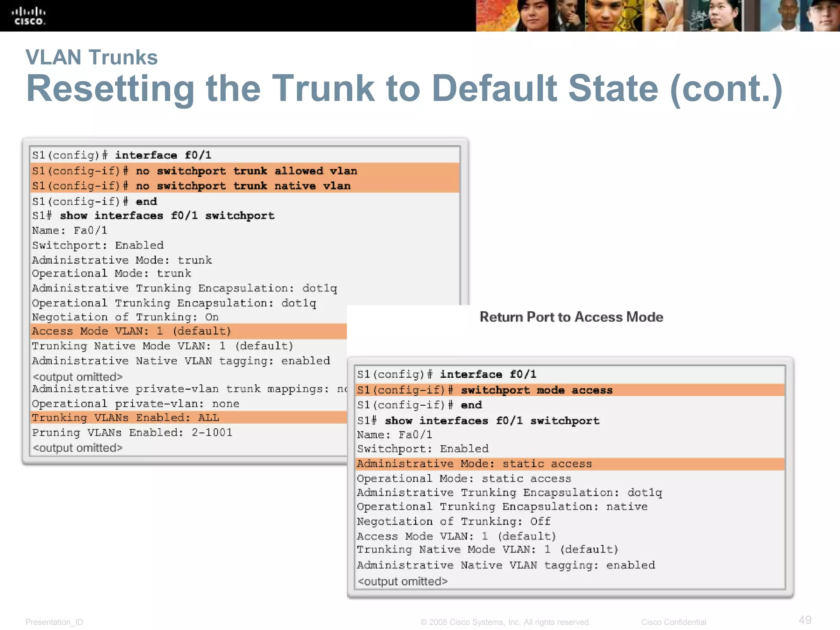
Task: Click the 'Return Port to Access Mode' heading
Action: pos(571,317)
